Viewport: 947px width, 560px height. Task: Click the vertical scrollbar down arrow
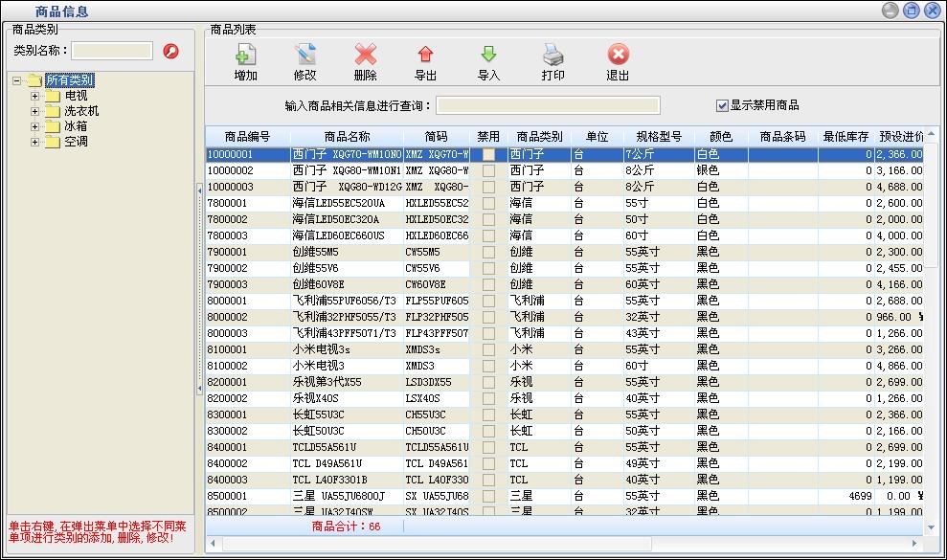pyautogui.click(x=932, y=527)
